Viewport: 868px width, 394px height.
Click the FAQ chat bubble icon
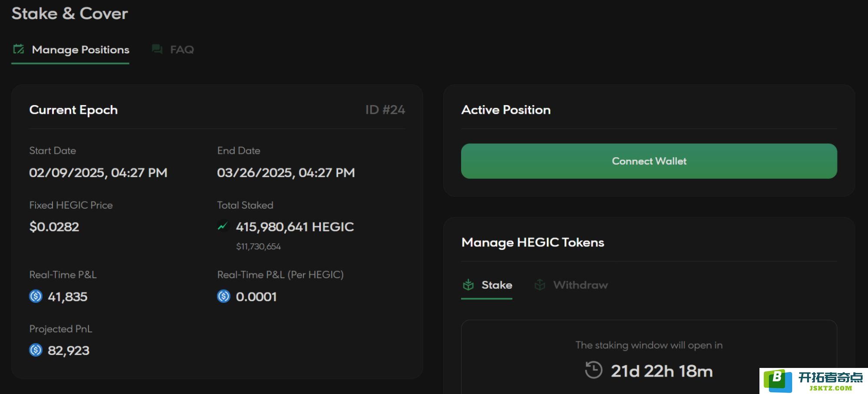tap(157, 49)
